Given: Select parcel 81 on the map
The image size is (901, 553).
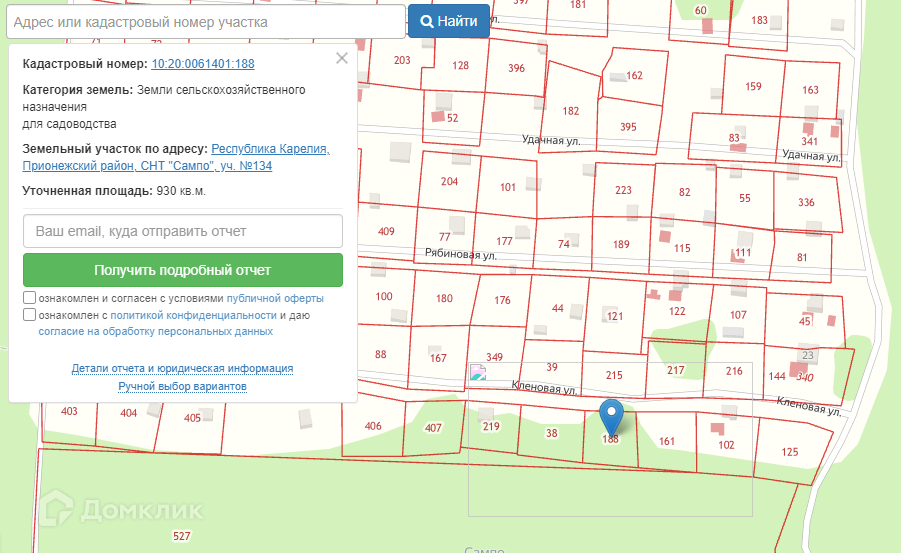Looking at the screenshot, I should coord(802,258).
